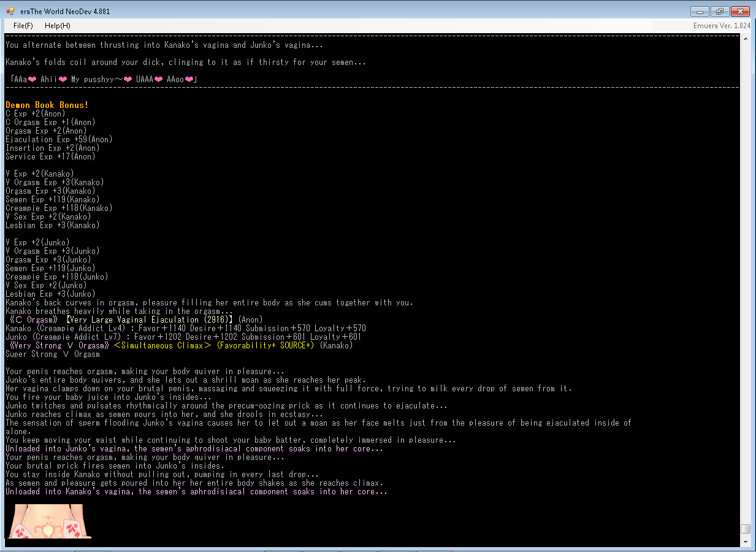Screen dimensions: 756x552
Task: Select the "C Exp +2(Anon)" line
Action: coord(35,113)
